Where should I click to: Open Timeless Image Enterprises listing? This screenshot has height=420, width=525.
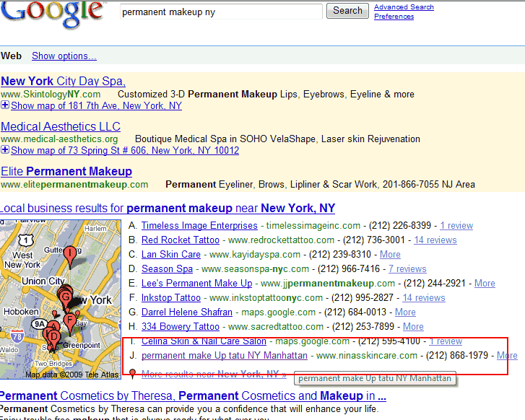click(x=199, y=226)
